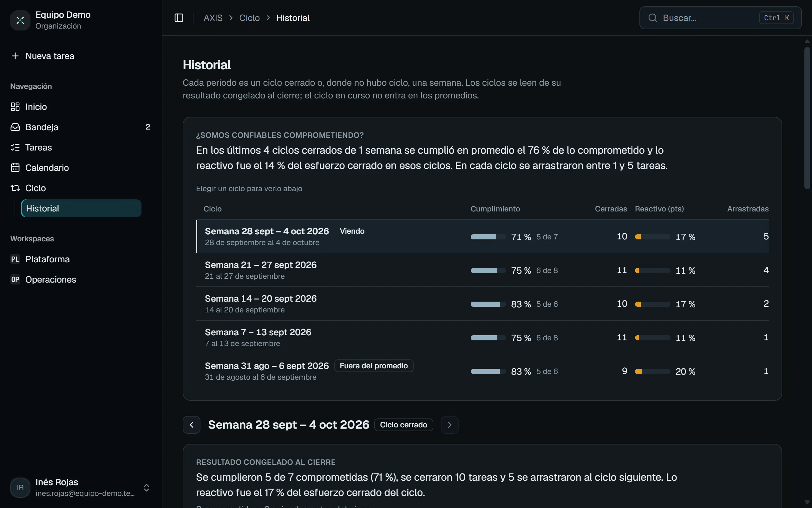The height and width of the screenshot is (508, 812).
Task: Click the plus icon for Nueva tarea
Action: [15, 56]
